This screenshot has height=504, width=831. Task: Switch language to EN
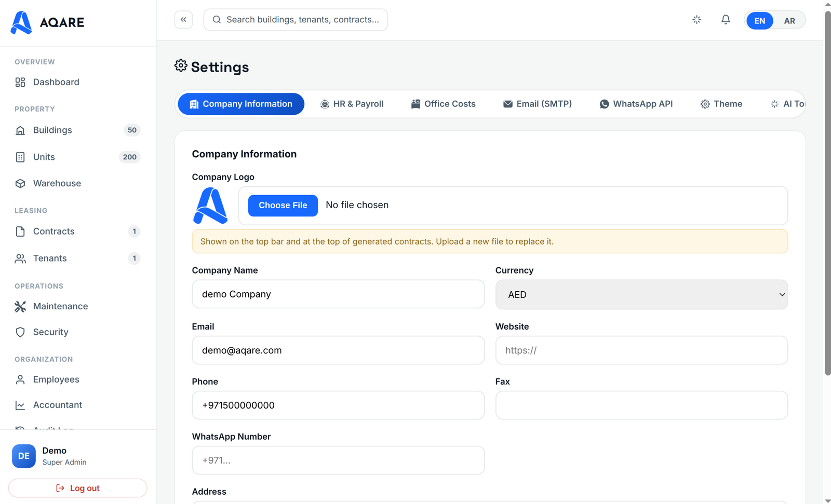pos(759,21)
